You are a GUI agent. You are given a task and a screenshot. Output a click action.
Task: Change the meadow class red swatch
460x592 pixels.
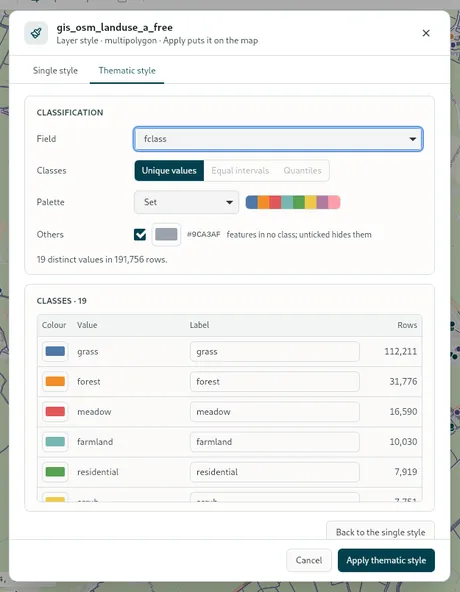click(x=55, y=412)
